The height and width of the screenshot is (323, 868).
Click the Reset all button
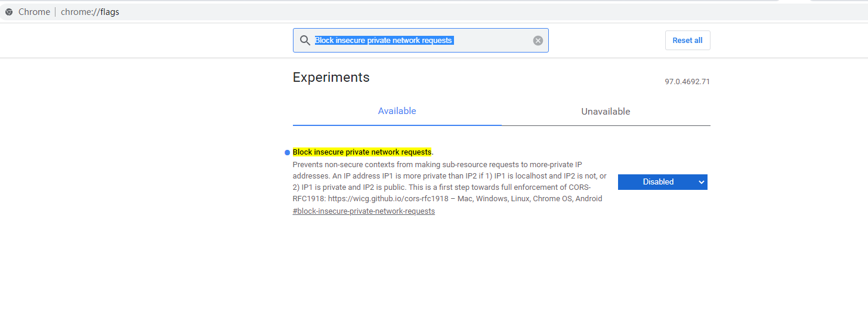[687, 41]
